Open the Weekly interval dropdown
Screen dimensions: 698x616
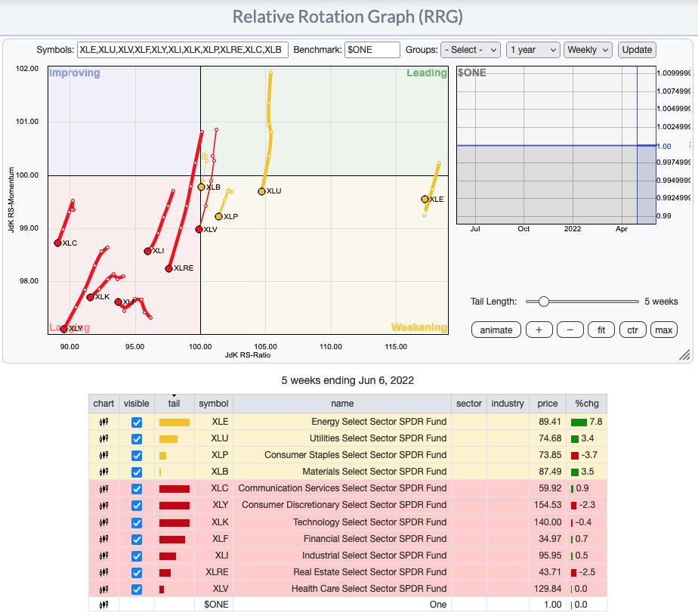(588, 50)
